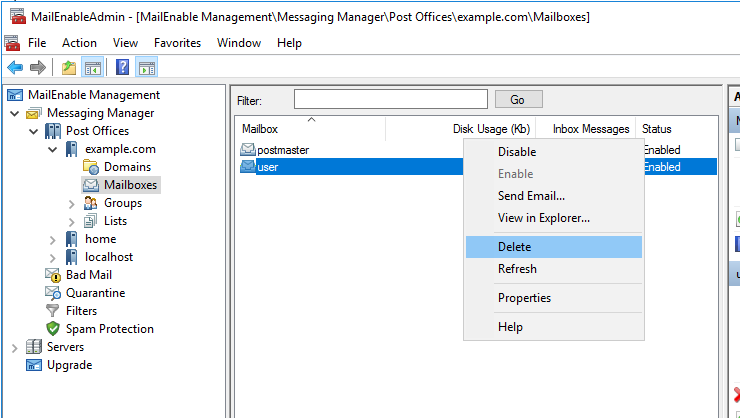
Task: Choose Delete from the context menu
Action: [554, 247]
